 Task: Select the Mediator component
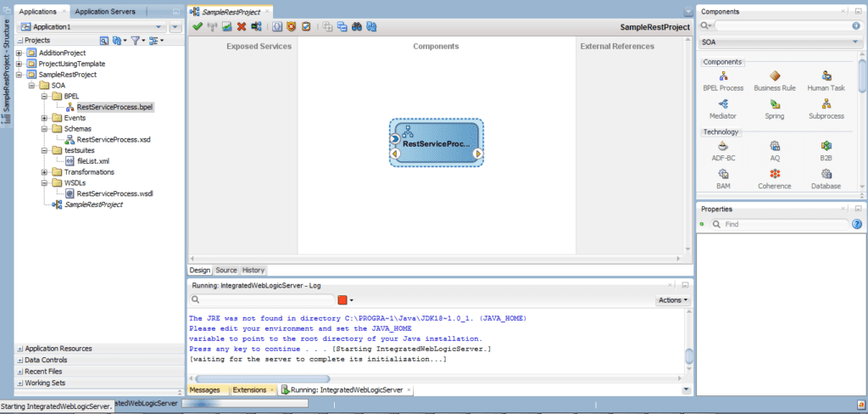coord(723,109)
